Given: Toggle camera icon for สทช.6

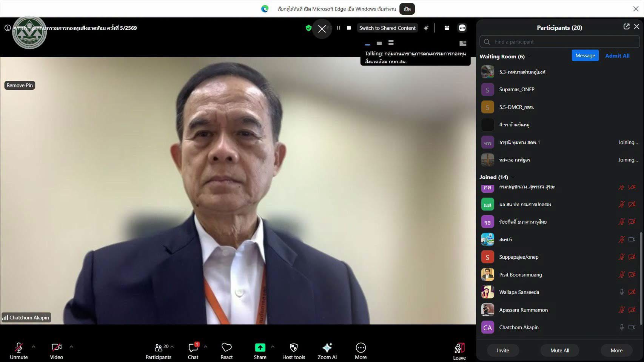Looking at the screenshot, I should pyautogui.click(x=632, y=239).
